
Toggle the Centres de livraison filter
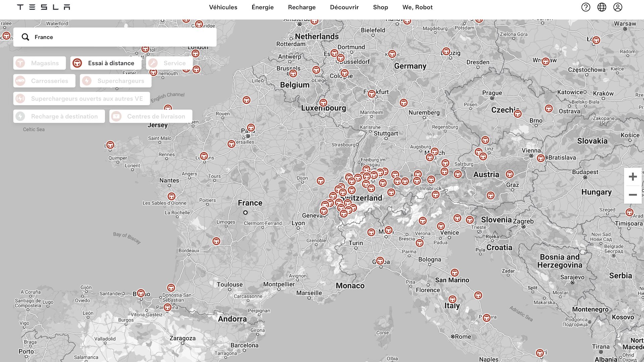tap(151, 116)
